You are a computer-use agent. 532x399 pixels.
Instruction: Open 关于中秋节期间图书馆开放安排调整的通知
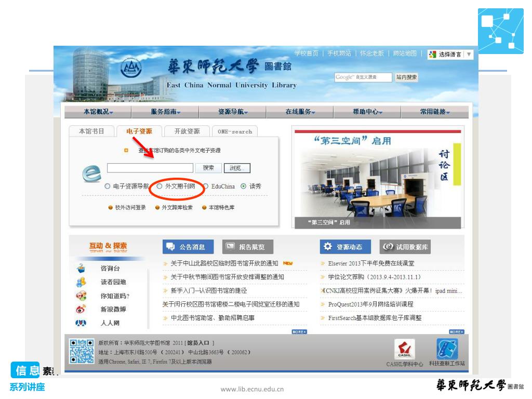point(228,277)
